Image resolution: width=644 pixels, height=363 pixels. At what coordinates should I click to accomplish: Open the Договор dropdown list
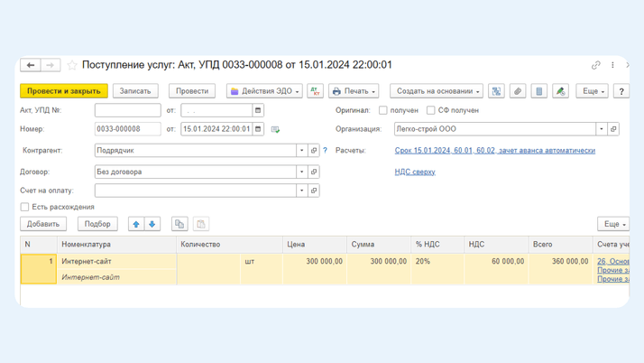[302, 172]
